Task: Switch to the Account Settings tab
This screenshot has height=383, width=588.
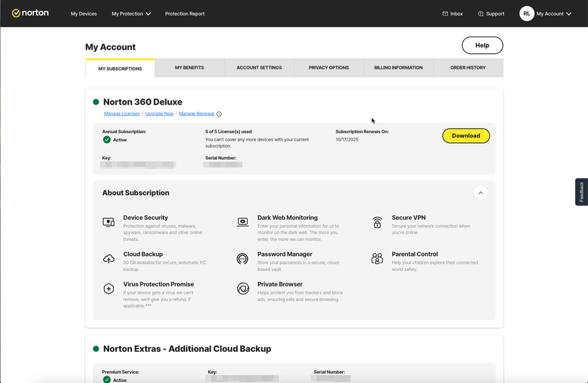Action: pyautogui.click(x=259, y=68)
